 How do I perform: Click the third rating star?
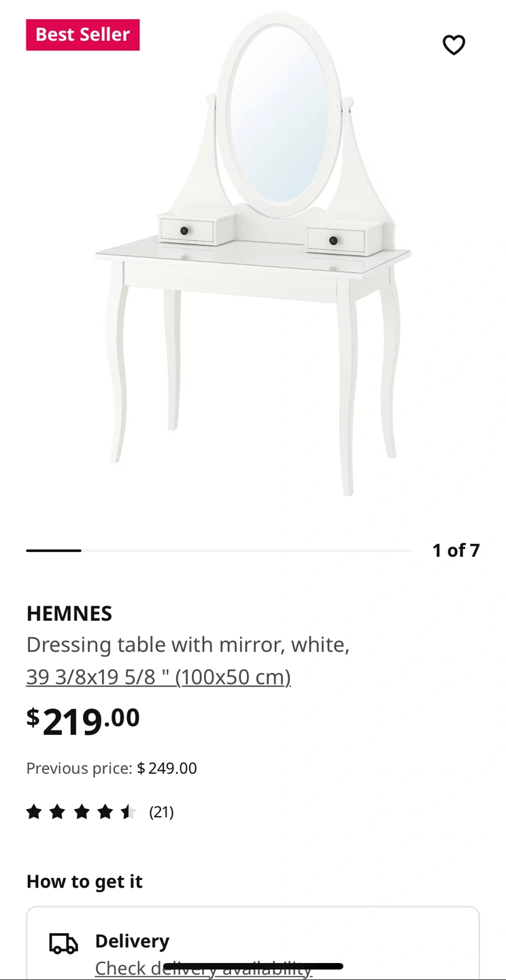tap(82, 811)
